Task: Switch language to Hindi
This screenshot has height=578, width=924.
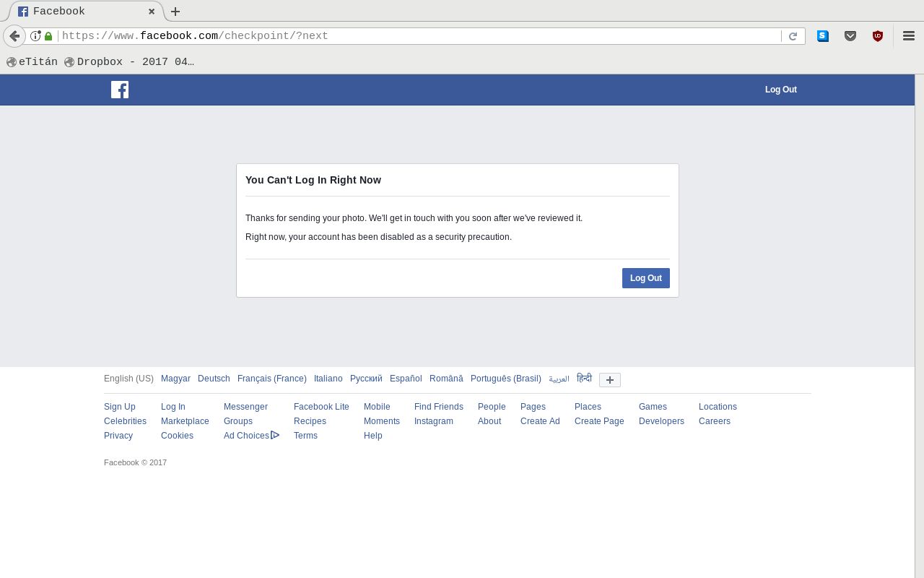Action: (584, 378)
